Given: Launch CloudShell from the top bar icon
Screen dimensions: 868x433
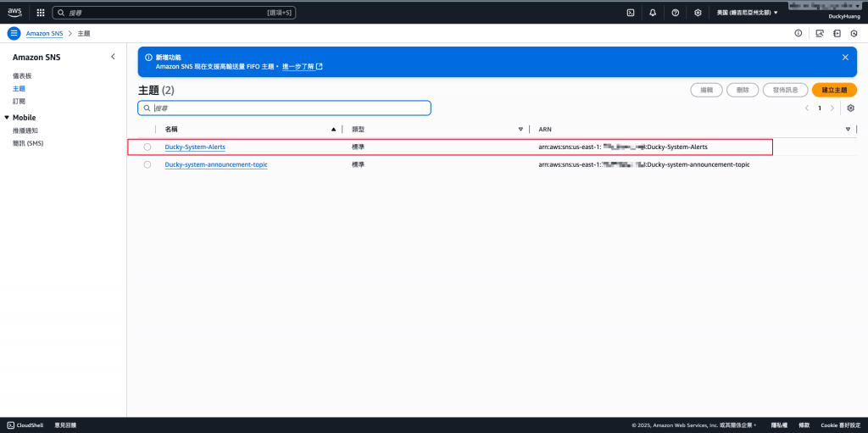Looking at the screenshot, I should click(x=631, y=12).
